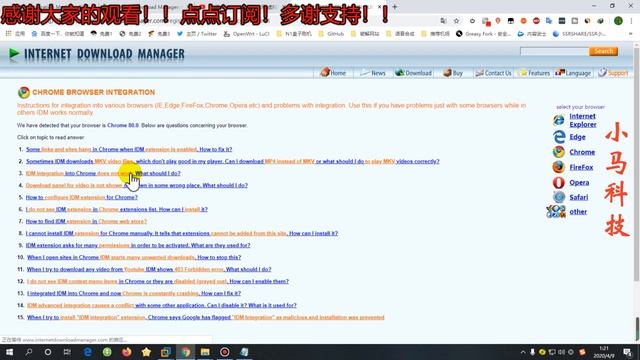This screenshot has height=360, width=640.
Task: Open question 13 about Chrome constantly crashing
Action: 134,293
